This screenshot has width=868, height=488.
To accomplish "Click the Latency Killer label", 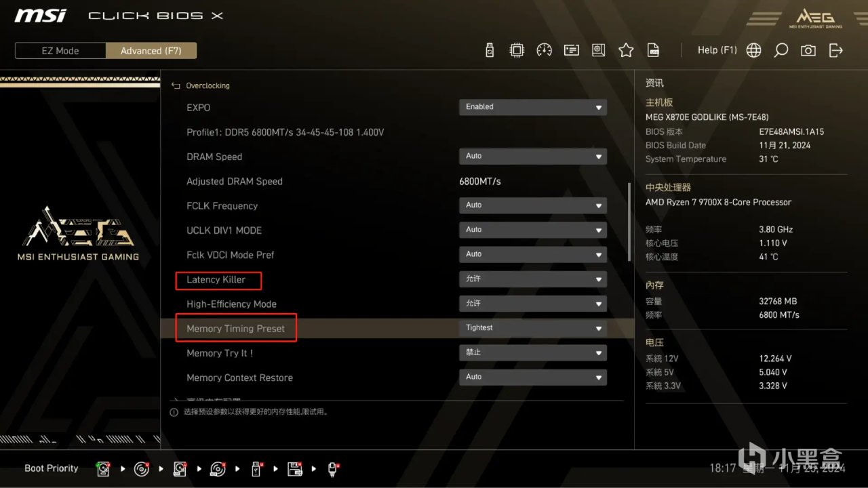I will pos(216,279).
